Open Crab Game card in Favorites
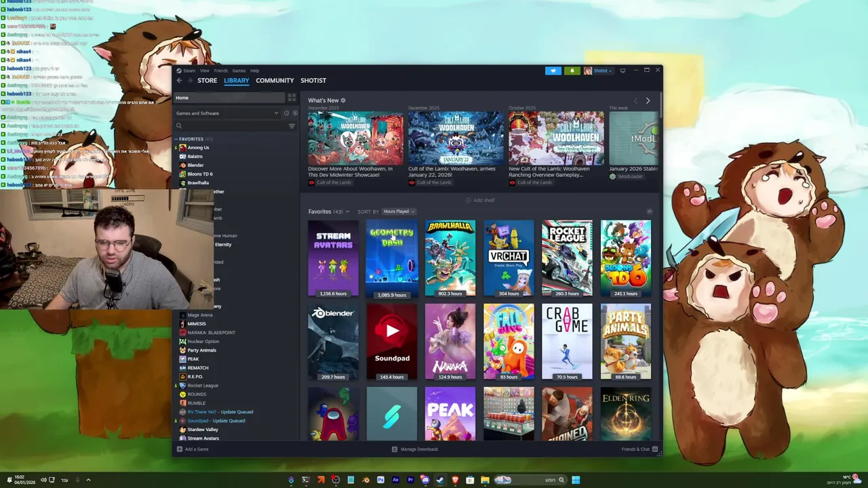 tap(567, 342)
